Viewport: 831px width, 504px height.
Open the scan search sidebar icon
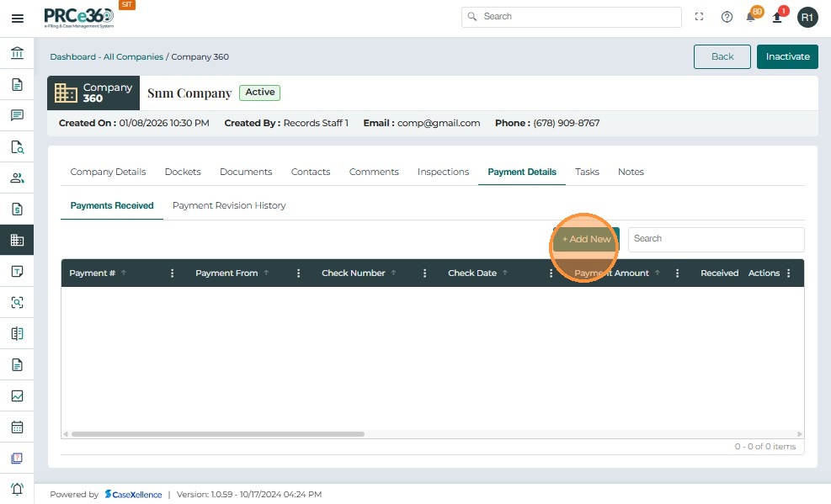coord(17,302)
